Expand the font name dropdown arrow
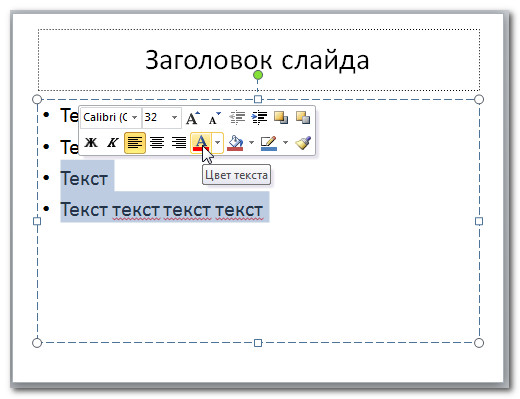Image resolution: width=520 pixels, height=399 pixels. pos(134,117)
